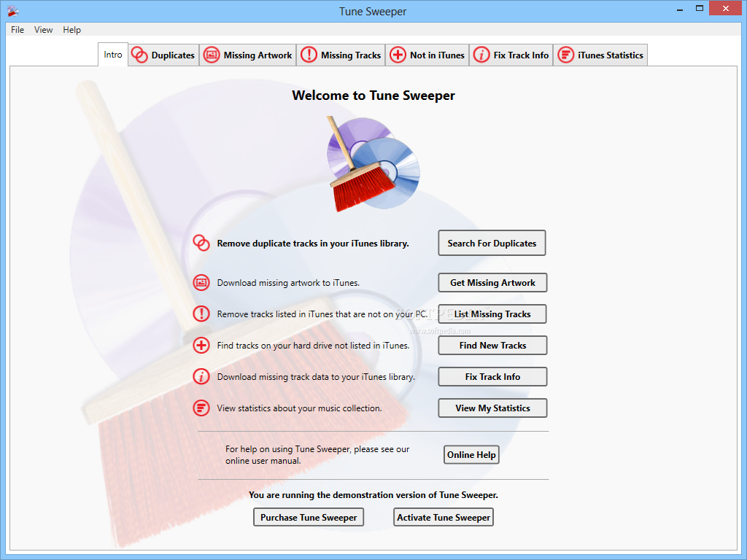Open the Help menu
Image resolution: width=747 pixels, height=560 pixels.
(72, 29)
